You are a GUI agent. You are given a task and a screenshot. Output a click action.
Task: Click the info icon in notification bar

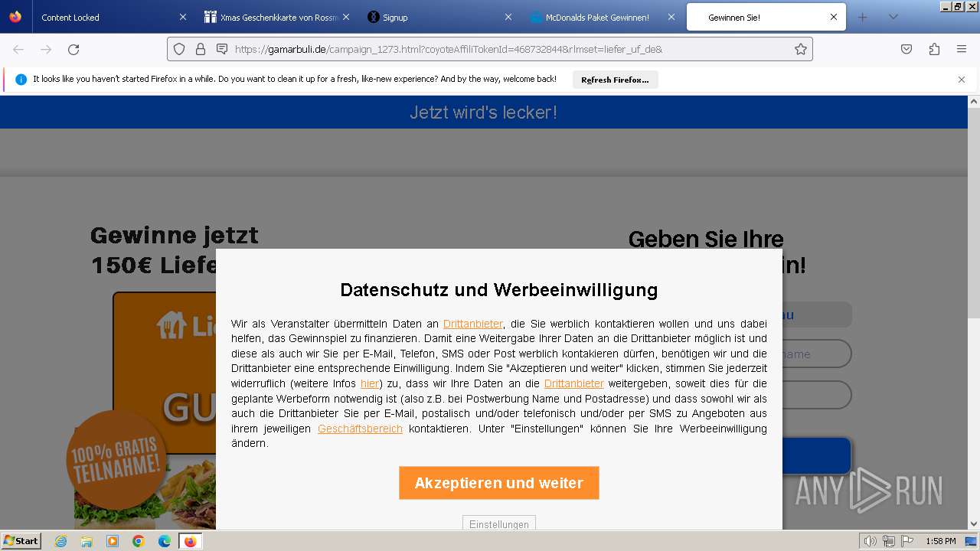click(x=21, y=80)
